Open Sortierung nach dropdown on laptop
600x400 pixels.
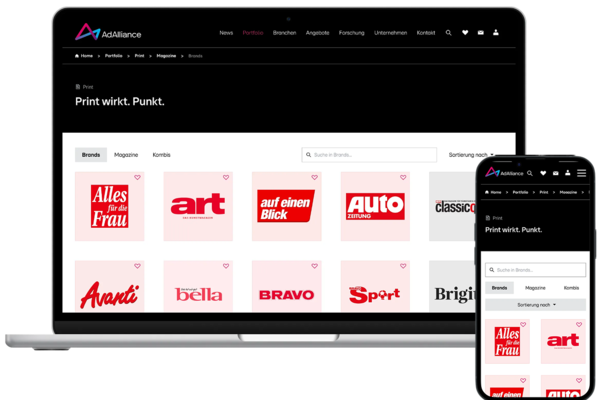[471, 155]
